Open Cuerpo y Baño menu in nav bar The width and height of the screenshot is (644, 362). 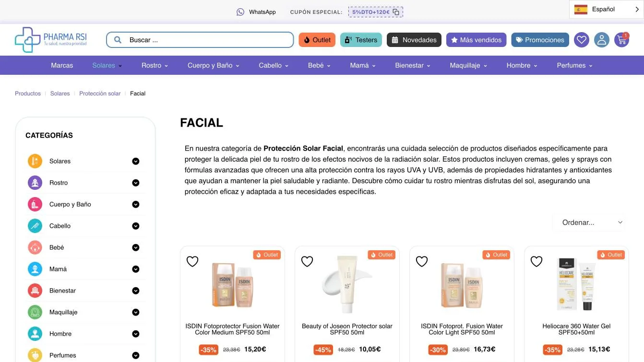[213, 65]
